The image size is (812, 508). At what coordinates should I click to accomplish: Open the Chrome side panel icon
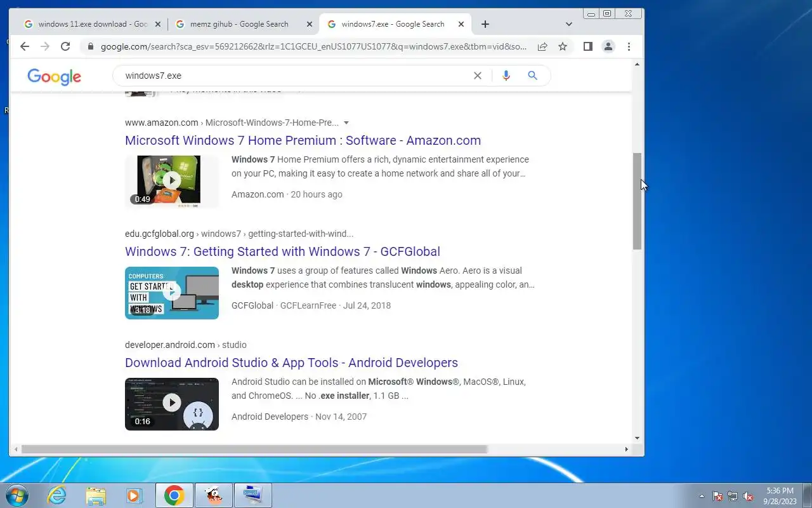[587, 46]
